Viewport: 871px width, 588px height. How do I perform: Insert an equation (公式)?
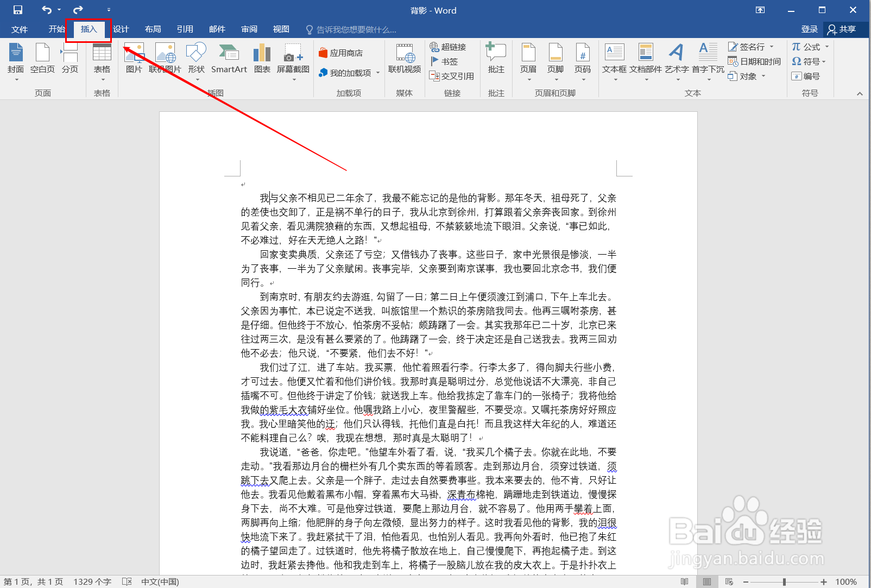pyautogui.click(x=806, y=47)
